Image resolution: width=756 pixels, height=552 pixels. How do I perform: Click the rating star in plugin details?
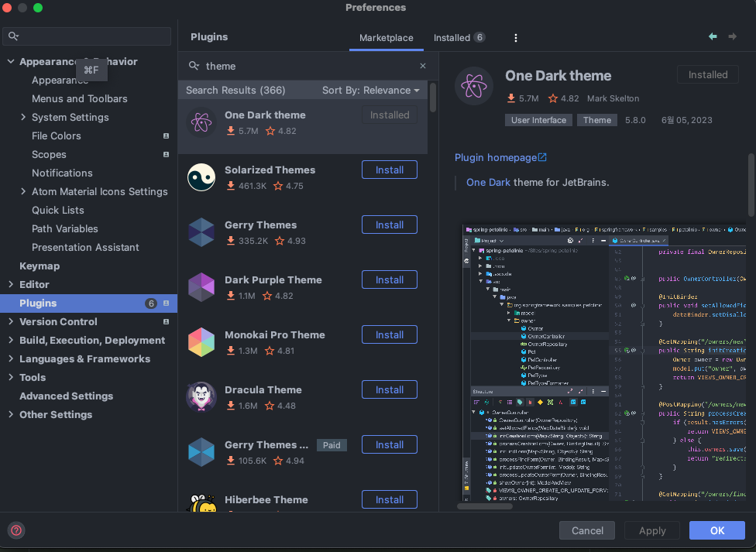coord(553,98)
